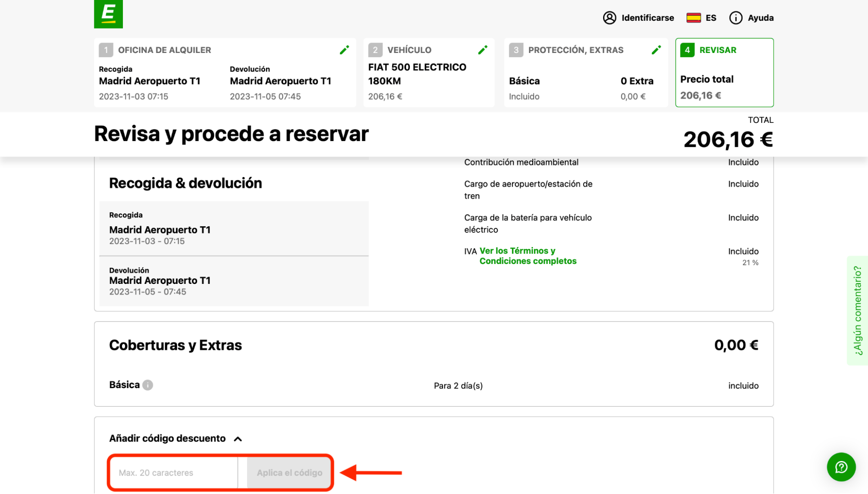Click step number 1 badge
This screenshot has height=494, width=868.
106,50
